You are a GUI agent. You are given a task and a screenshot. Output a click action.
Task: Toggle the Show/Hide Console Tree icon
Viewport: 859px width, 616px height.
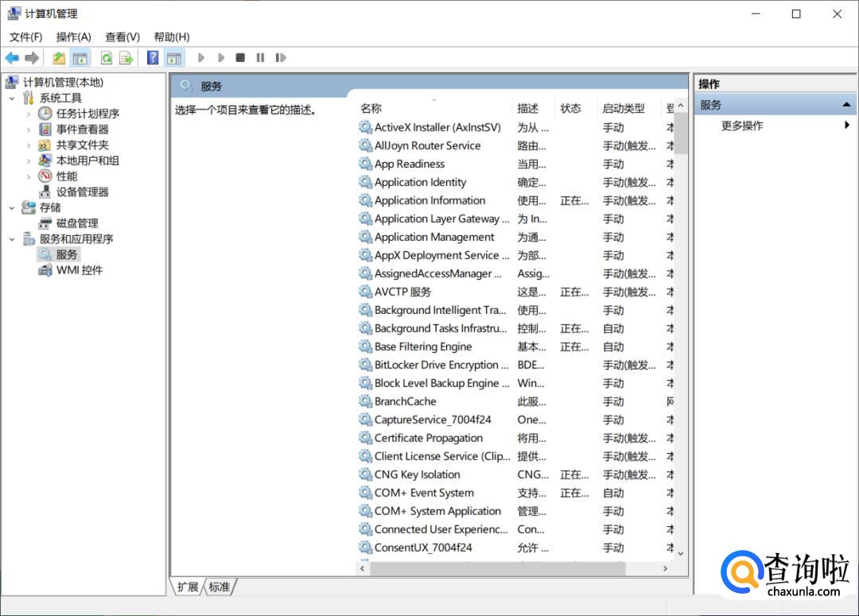pyautogui.click(x=80, y=57)
